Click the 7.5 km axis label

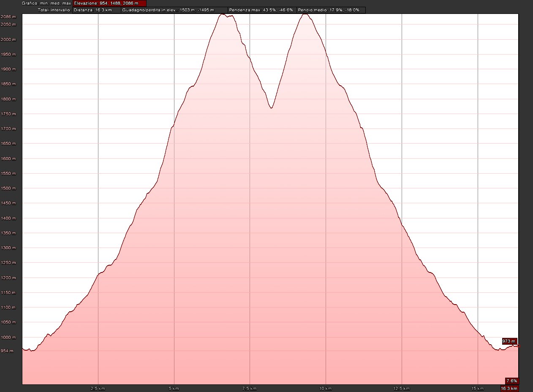(250, 388)
